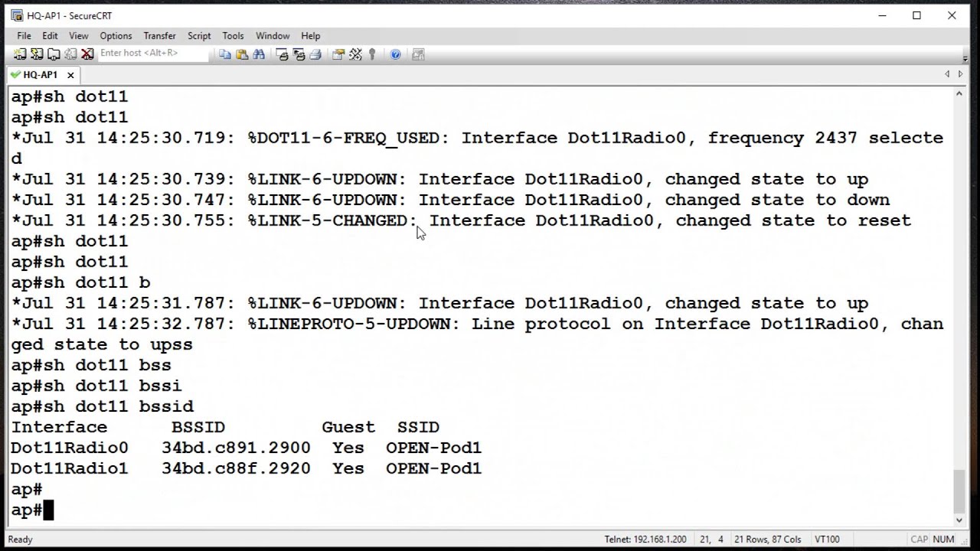
Task: Click the terminal scrollbar up arrow
Action: pos(959,93)
